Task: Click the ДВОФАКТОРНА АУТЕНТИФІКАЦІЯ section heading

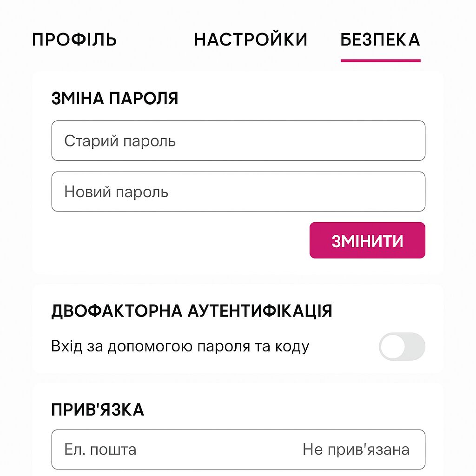Action: (x=193, y=311)
